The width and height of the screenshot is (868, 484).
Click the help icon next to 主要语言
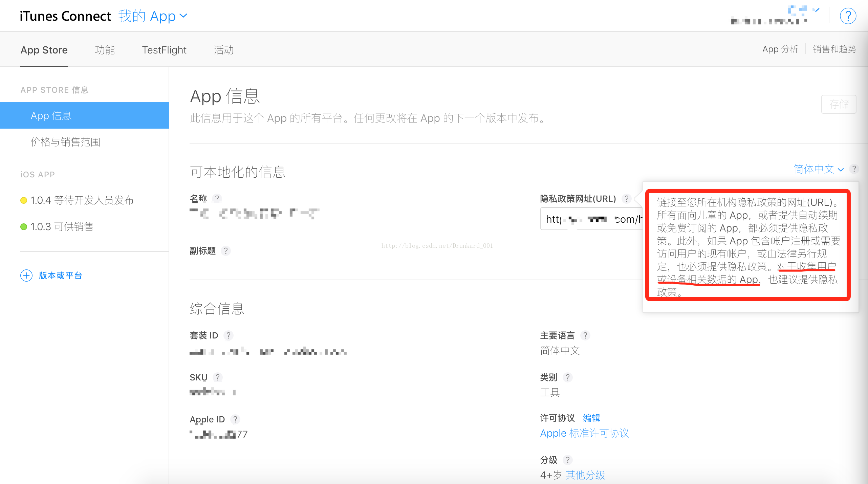click(585, 335)
